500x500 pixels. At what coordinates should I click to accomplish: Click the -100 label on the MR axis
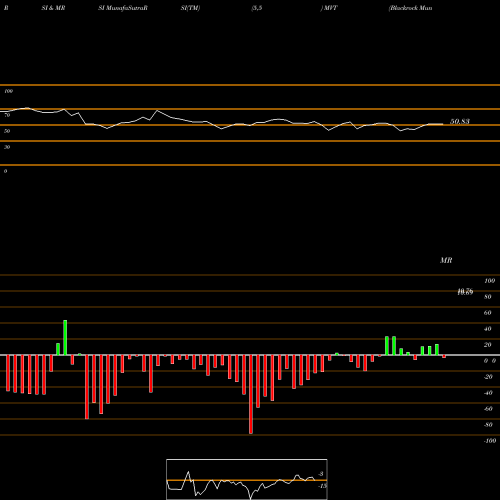pyautogui.click(x=490, y=441)
